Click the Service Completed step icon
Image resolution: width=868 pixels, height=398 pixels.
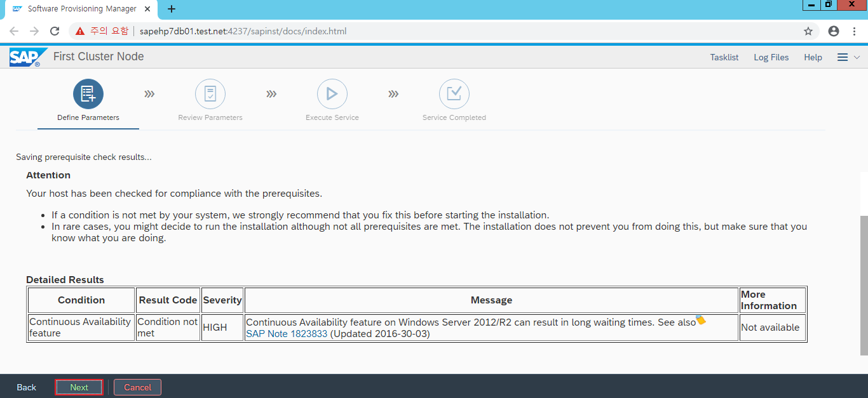(454, 94)
